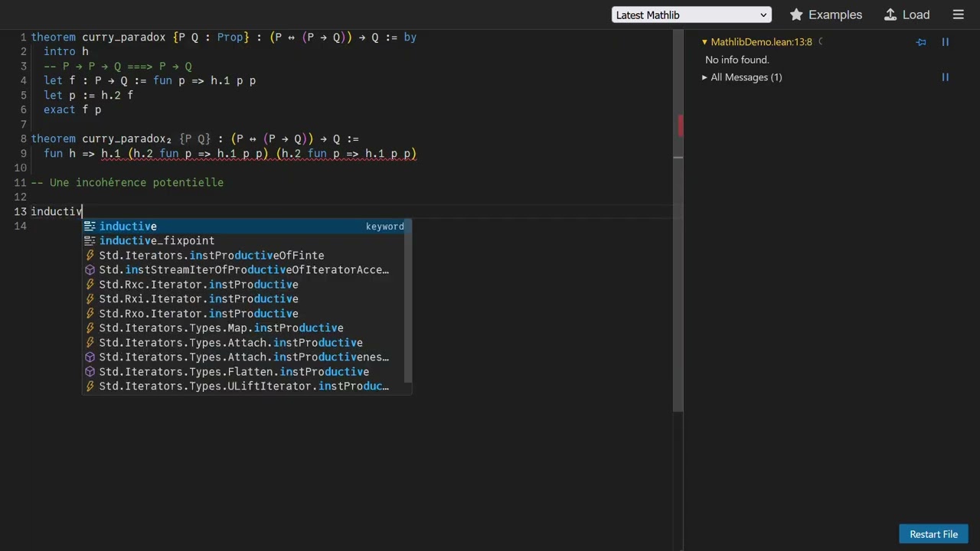Screen dimensions: 980x551
Task: Click the underlined 'fun h =>' expression on line 9
Action: tap(69, 154)
